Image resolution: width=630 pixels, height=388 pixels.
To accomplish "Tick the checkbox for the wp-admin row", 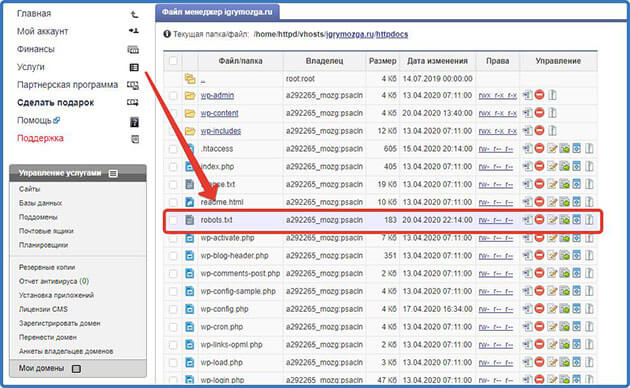I will [x=173, y=96].
